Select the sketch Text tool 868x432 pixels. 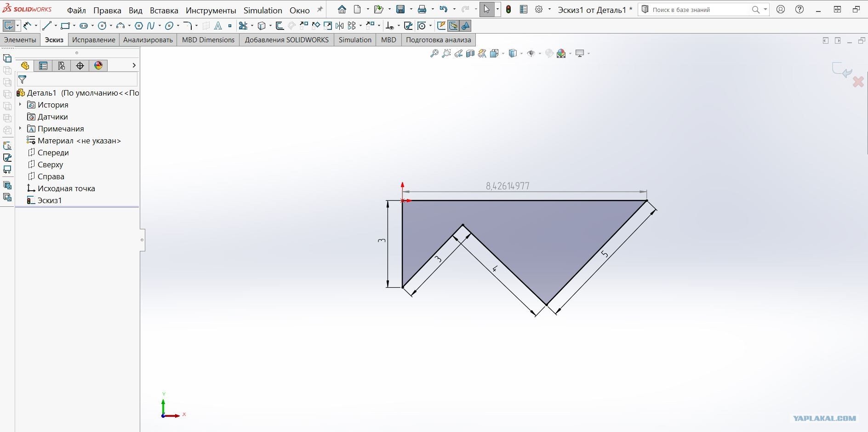[x=218, y=26]
